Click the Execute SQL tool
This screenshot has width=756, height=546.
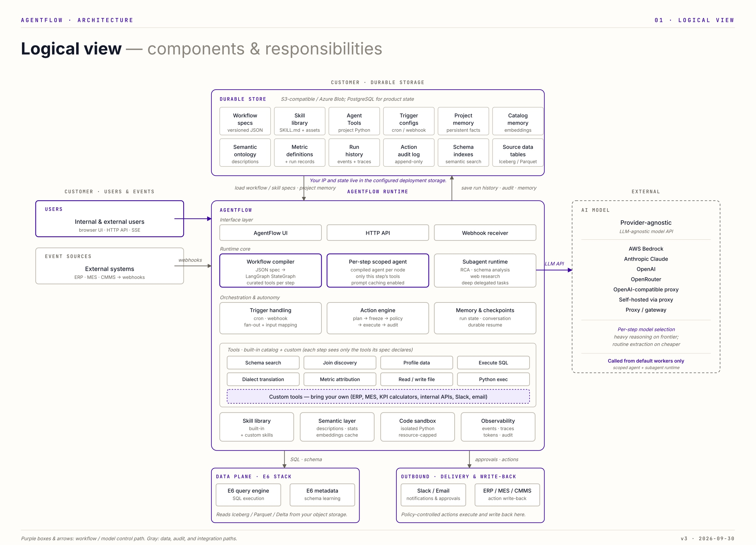tap(493, 362)
